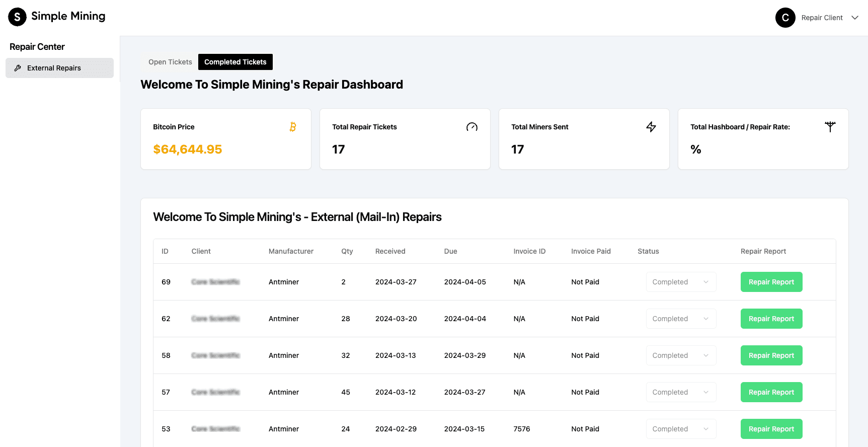Switch to the Open Tickets tab
The height and width of the screenshot is (447, 868).
[x=170, y=62]
